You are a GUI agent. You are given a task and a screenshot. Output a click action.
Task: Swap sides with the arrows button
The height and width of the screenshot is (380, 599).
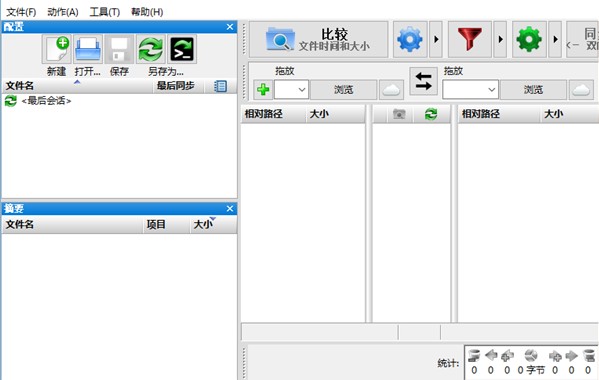pos(423,81)
